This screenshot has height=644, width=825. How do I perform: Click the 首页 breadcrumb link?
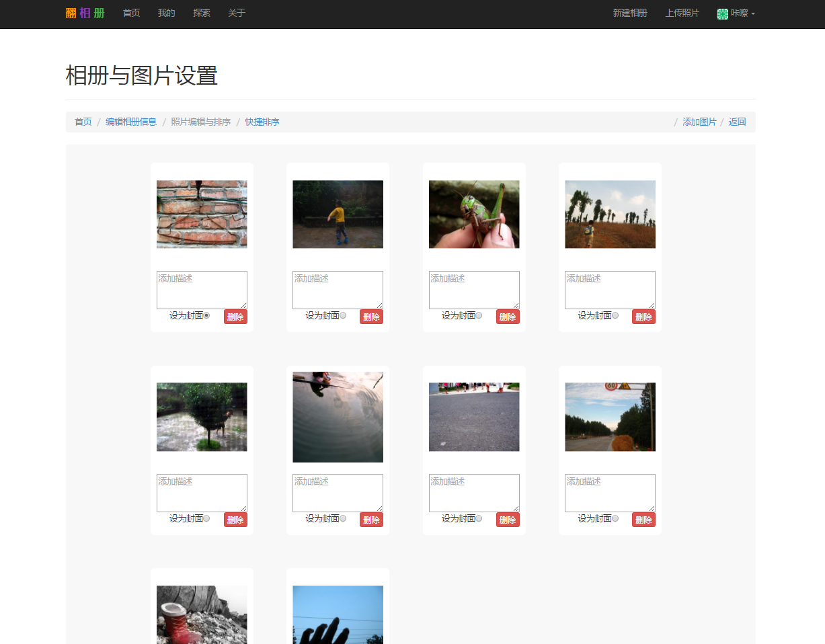pyautogui.click(x=83, y=122)
